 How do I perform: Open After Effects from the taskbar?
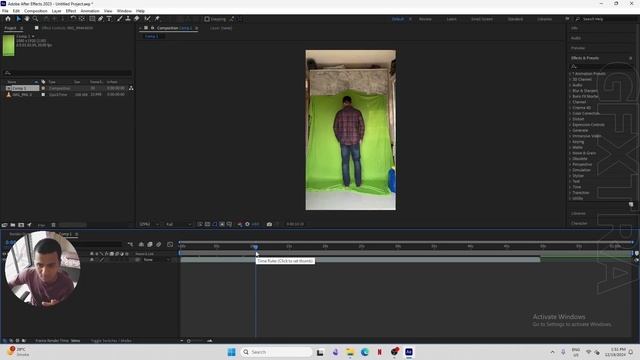(409, 352)
